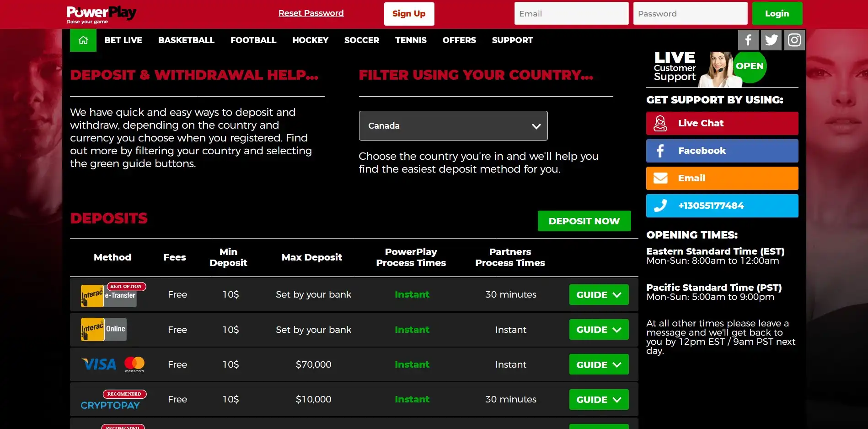Image resolution: width=868 pixels, height=429 pixels.
Task: Expand the Interac e-Transfer guide
Action: [x=598, y=295]
